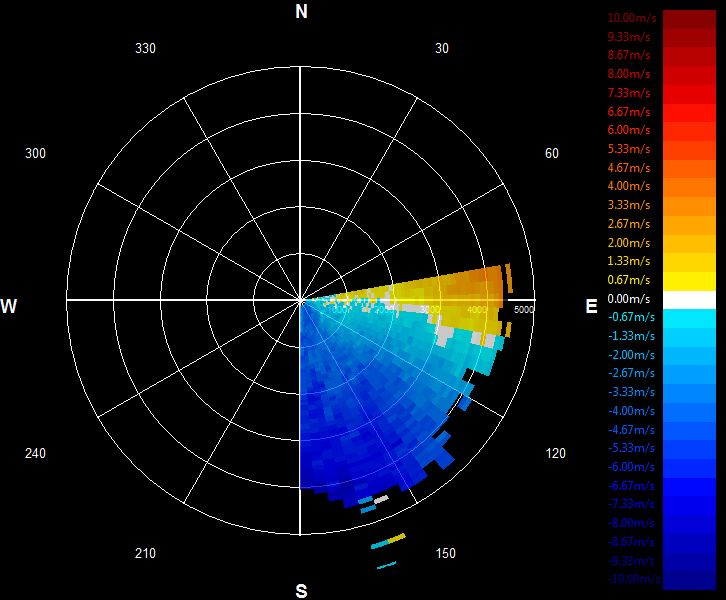The image size is (726, 600).
Task: Select the 30 degree azimuth label
Action: tap(442, 49)
